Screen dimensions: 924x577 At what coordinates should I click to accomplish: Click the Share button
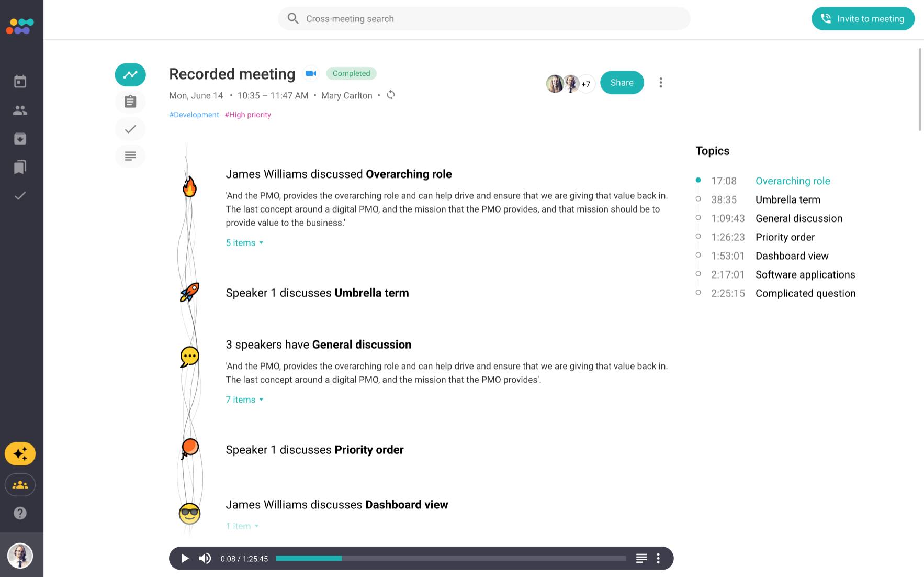coord(622,83)
